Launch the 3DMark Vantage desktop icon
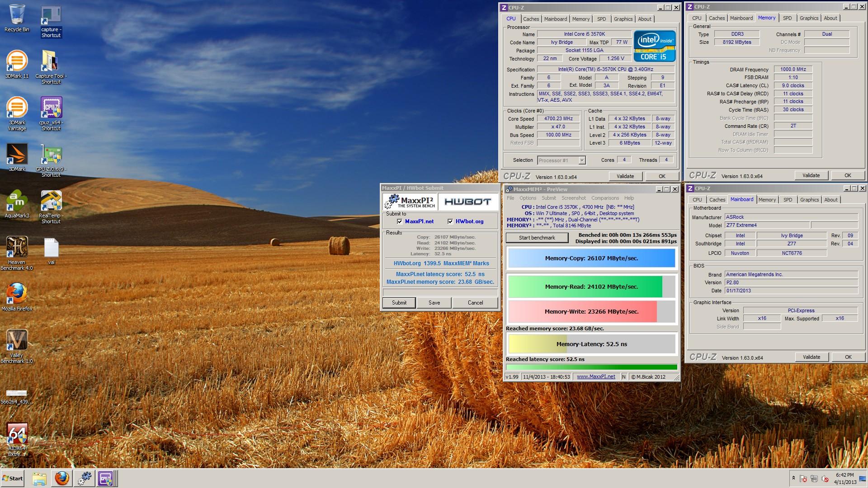 (x=17, y=113)
